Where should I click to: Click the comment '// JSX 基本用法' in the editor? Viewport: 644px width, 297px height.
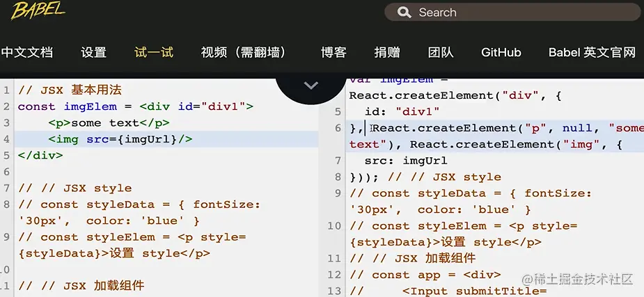pos(70,90)
